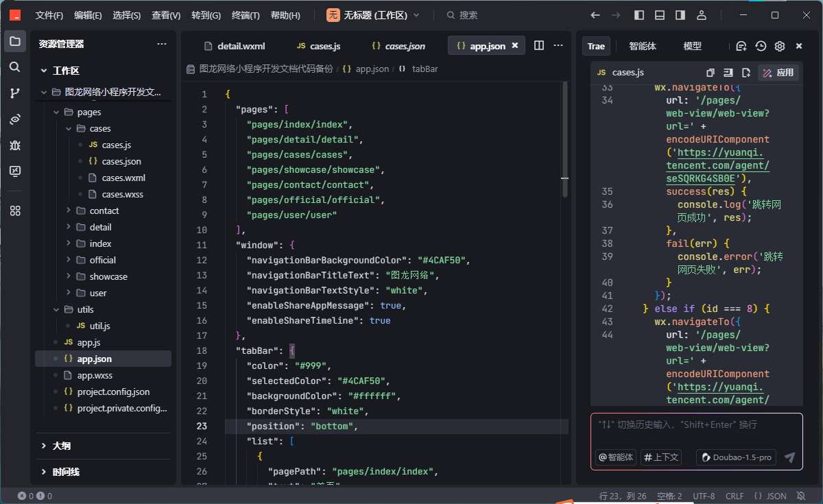This screenshot has width=823, height=504.
Task: Navigate forward with the right arrow
Action: [x=616, y=15]
